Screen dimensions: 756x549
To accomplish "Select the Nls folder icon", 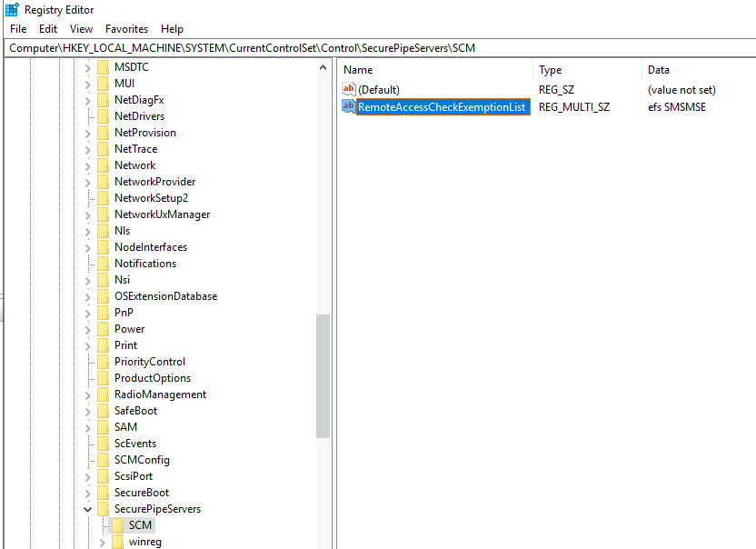I will [x=103, y=231].
